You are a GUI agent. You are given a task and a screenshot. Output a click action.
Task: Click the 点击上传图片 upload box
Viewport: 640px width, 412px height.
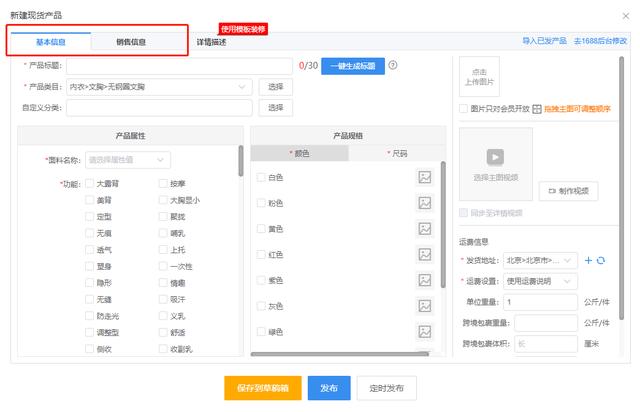click(x=479, y=76)
